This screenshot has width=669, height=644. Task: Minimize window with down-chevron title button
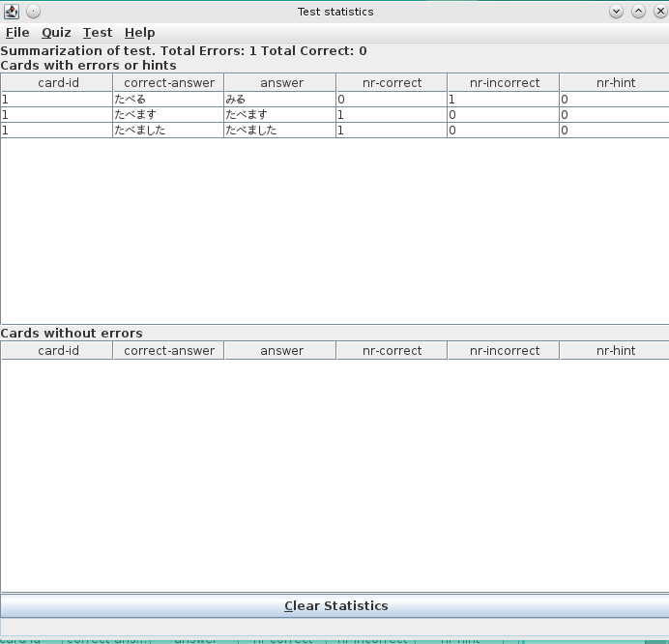(x=616, y=12)
